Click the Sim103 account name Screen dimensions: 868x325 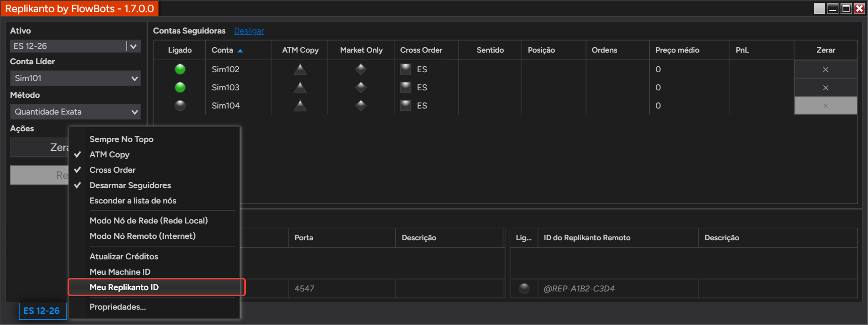[226, 88]
